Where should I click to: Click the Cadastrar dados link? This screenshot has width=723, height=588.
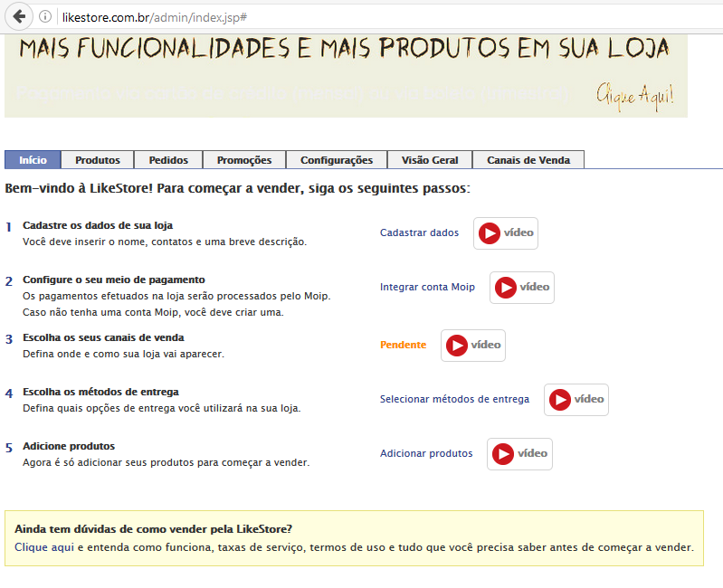419,233
